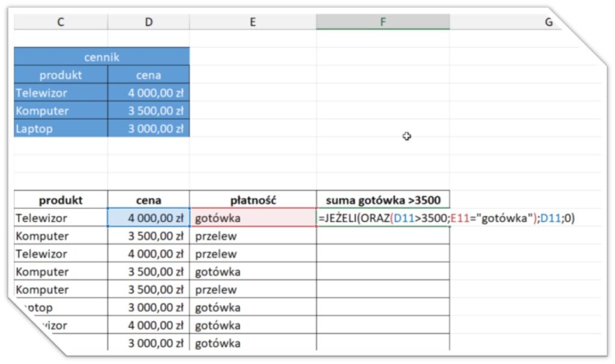Select the column E header
The image size is (615, 364).
[252, 22]
